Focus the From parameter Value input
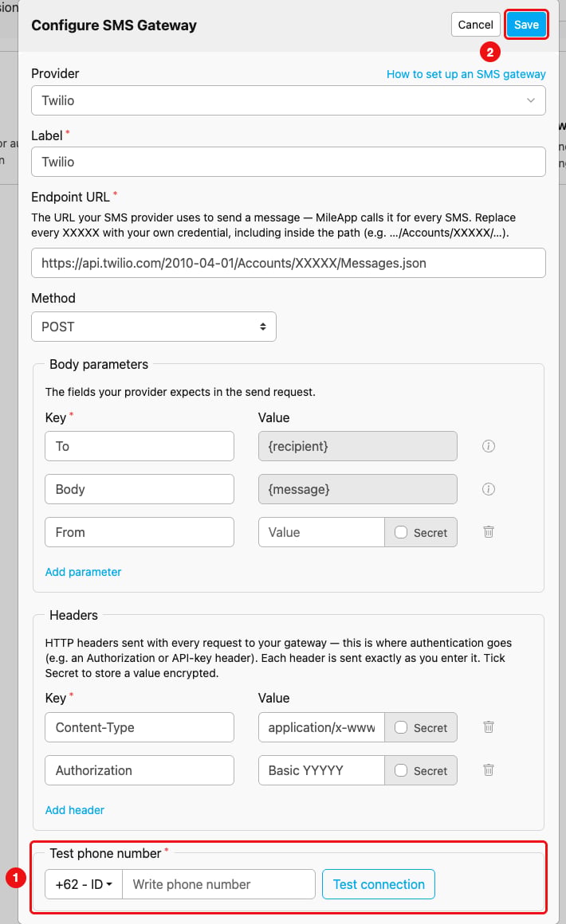Viewport: 566px width, 924px height. pyautogui.click(x=321, y=532)
